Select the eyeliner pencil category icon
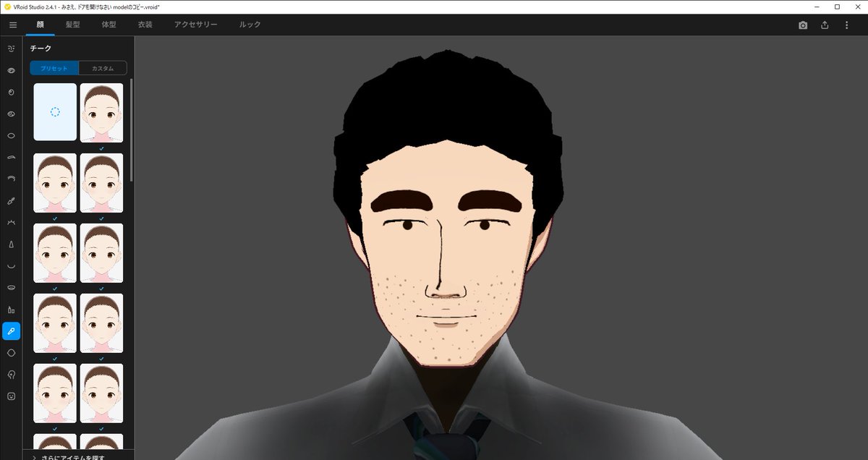Viewport: 868px width, 460px height. click(11, 200)
